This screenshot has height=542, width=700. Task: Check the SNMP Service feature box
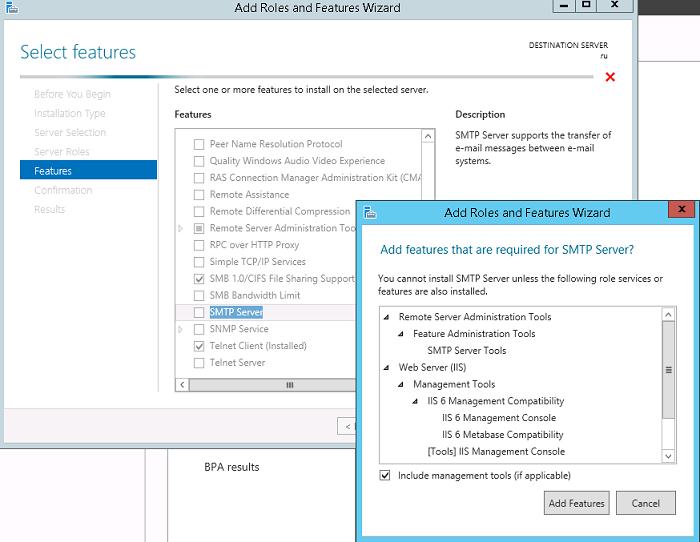click(200, 329)
